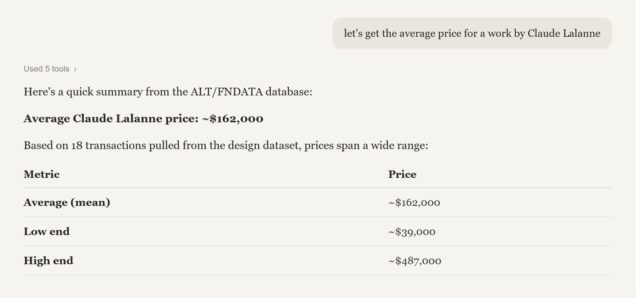Click the 'Here's a quick summary' line
Viewport: 644px width, 306px height.
(x=168, y=92)
